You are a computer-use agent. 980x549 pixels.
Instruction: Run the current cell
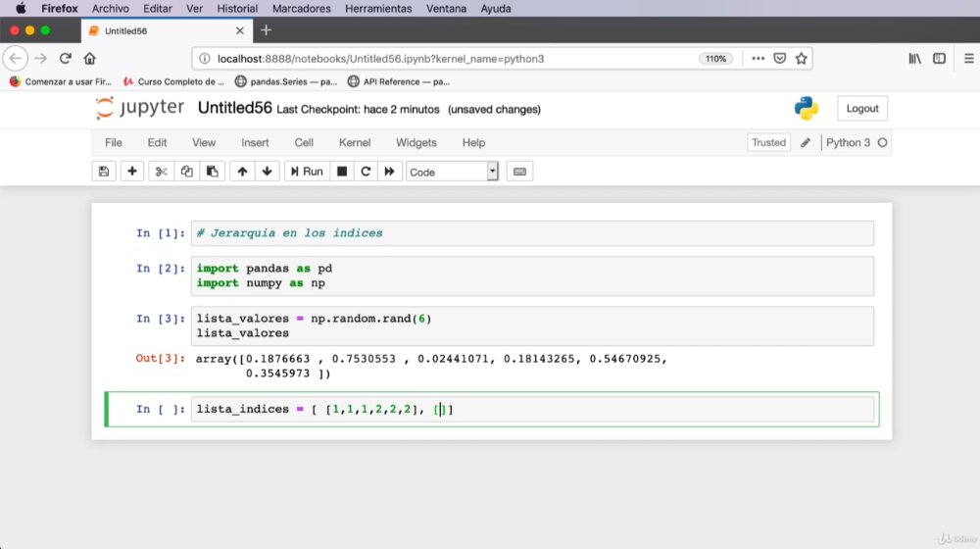(307, 172)
